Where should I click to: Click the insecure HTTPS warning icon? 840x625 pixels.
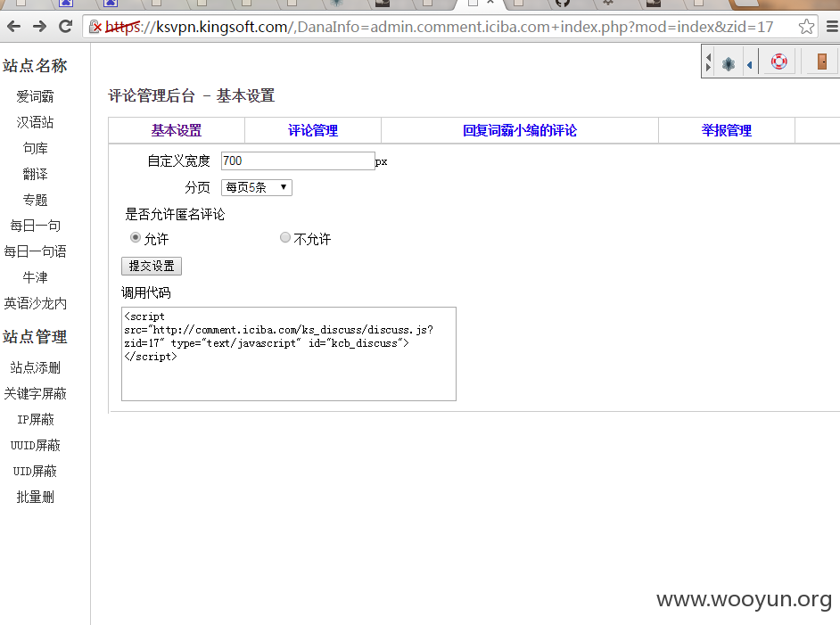pos(95,26)
